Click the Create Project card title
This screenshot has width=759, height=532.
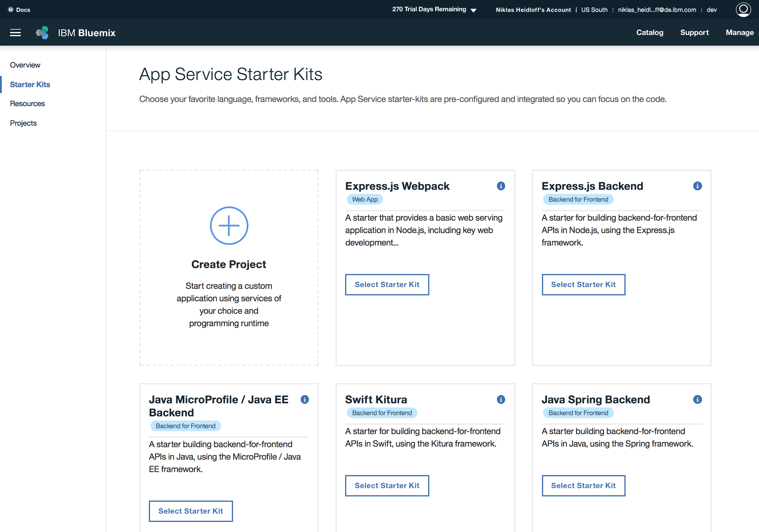(229, 264)
